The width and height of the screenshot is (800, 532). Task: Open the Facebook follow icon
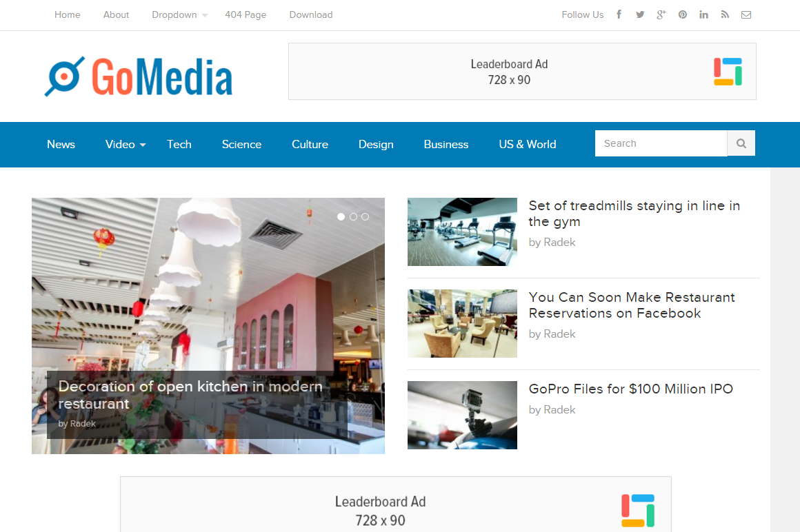pyautogui.click(x=619, y=14)
